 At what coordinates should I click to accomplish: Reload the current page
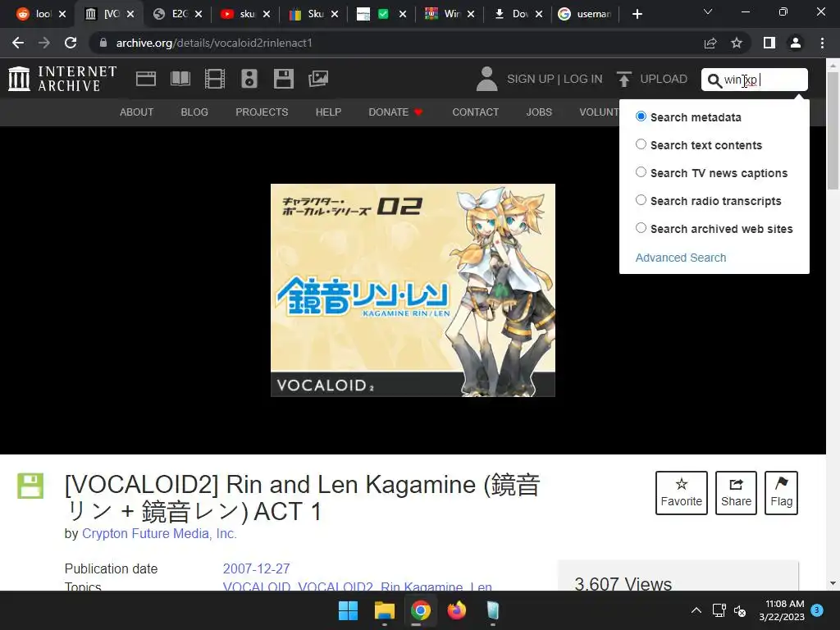(x=71, y=43)
